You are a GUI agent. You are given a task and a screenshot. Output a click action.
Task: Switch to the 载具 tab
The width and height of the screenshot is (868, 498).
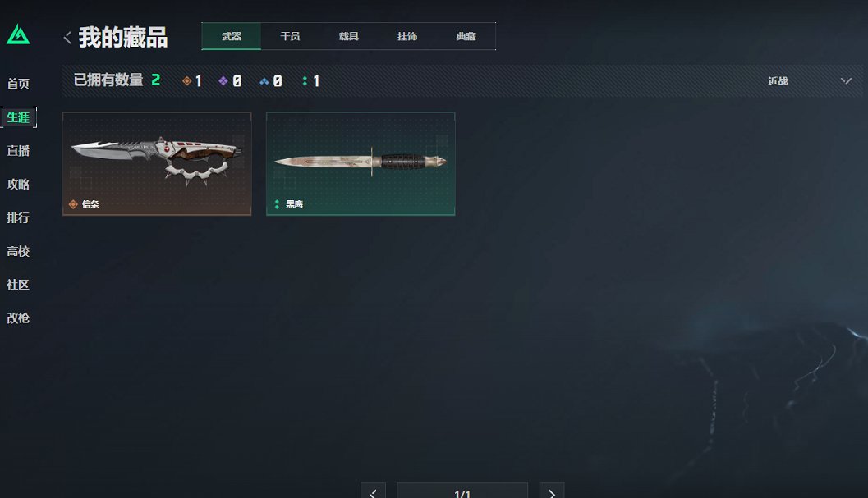(x=349, y=37)
